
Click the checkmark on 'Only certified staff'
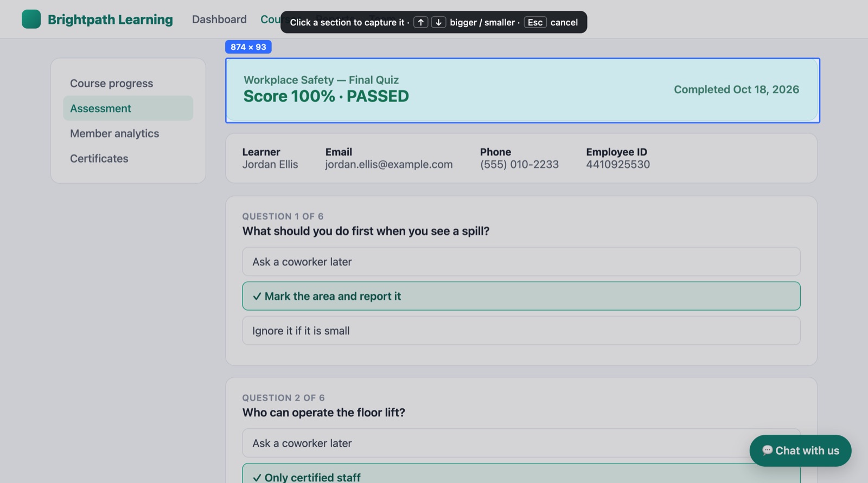pos(257,478)
